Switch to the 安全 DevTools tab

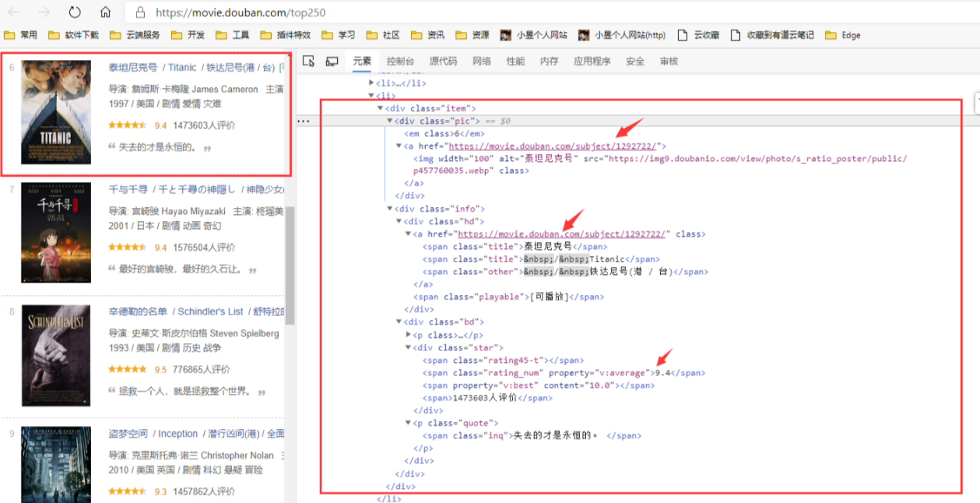(x=635, y=62)
